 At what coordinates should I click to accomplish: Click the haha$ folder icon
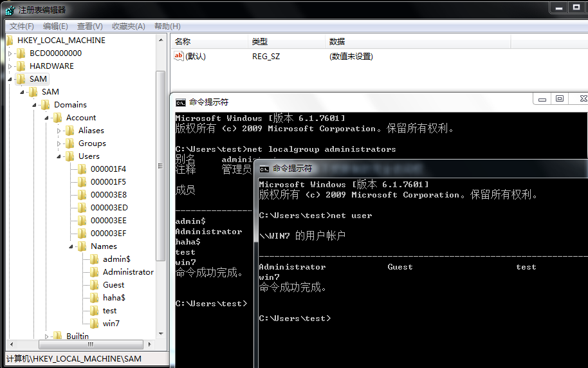pos(95,298)
